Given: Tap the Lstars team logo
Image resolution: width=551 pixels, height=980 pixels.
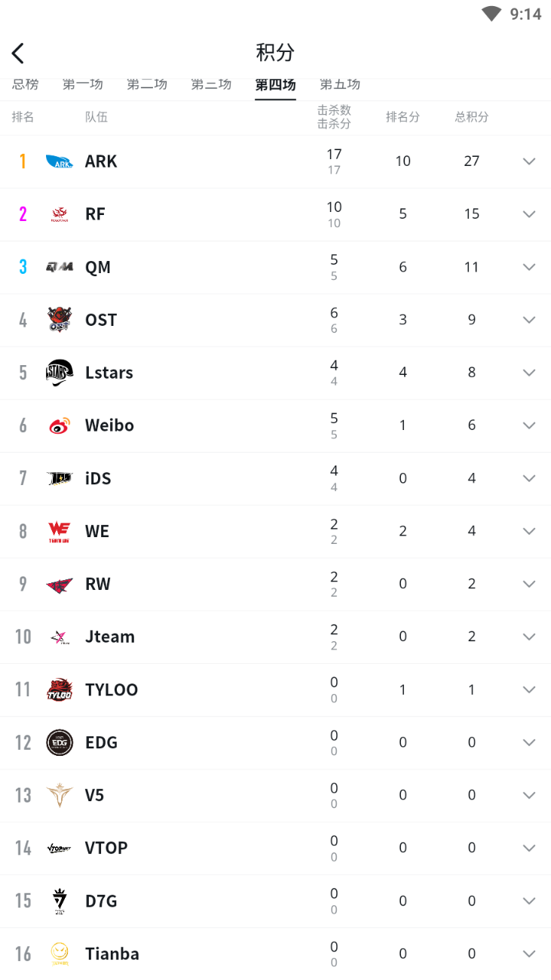Looking at the screenshot, I should 60,373.
